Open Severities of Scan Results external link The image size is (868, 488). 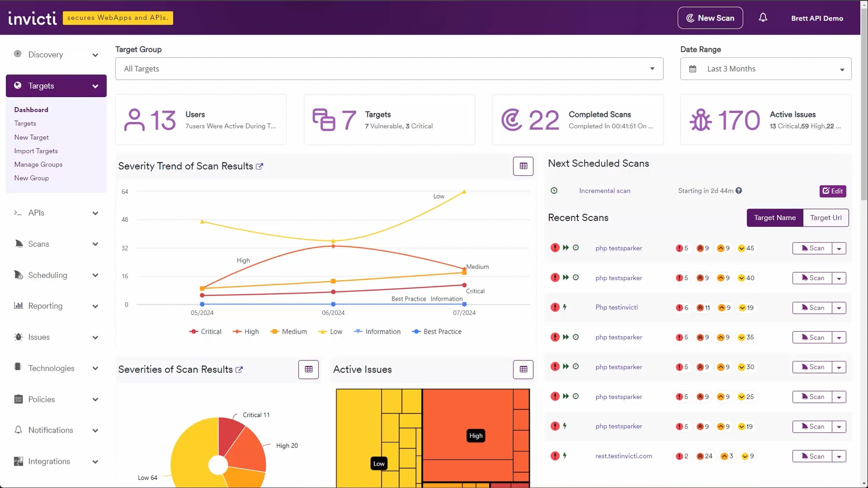click(x=239, y=370)
